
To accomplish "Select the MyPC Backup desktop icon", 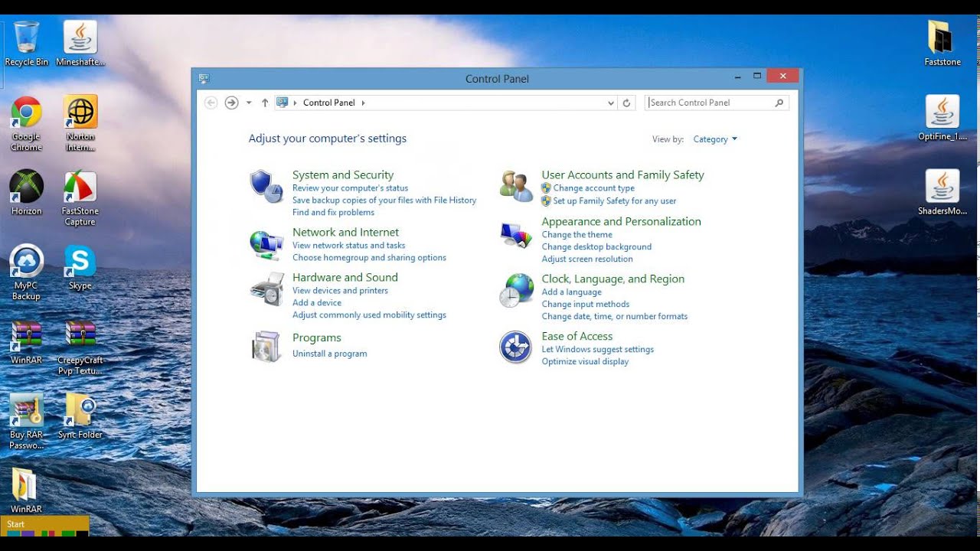I will click(x=26, y=272).
